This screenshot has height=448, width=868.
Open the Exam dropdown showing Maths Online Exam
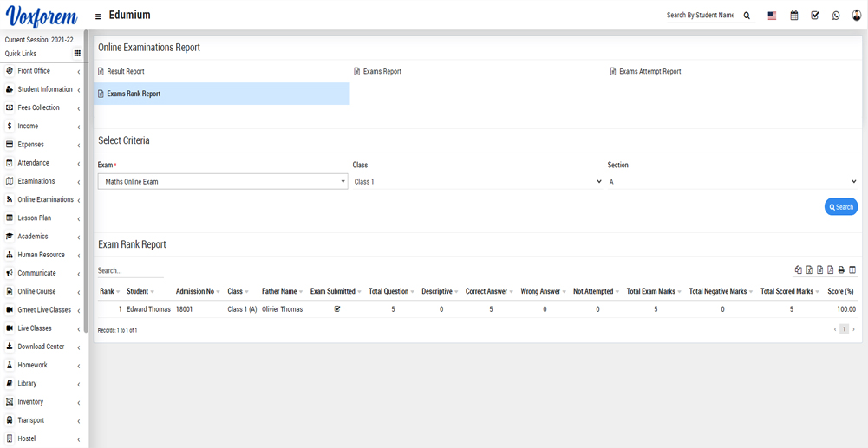222,182
